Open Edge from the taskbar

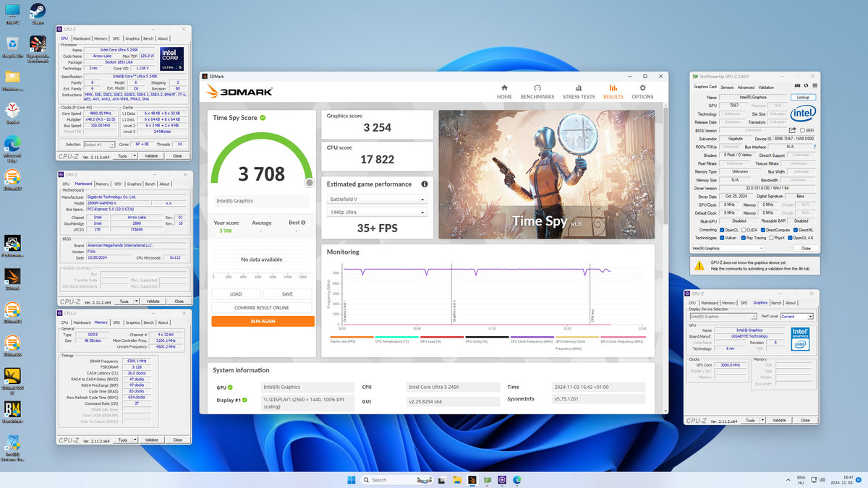click(517, 479)
